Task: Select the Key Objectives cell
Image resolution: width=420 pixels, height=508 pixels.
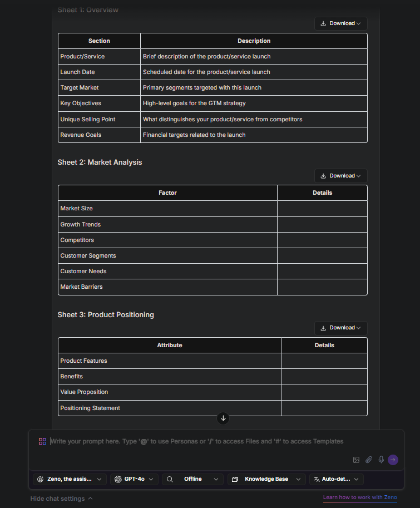Action: (x=99, y=103)
